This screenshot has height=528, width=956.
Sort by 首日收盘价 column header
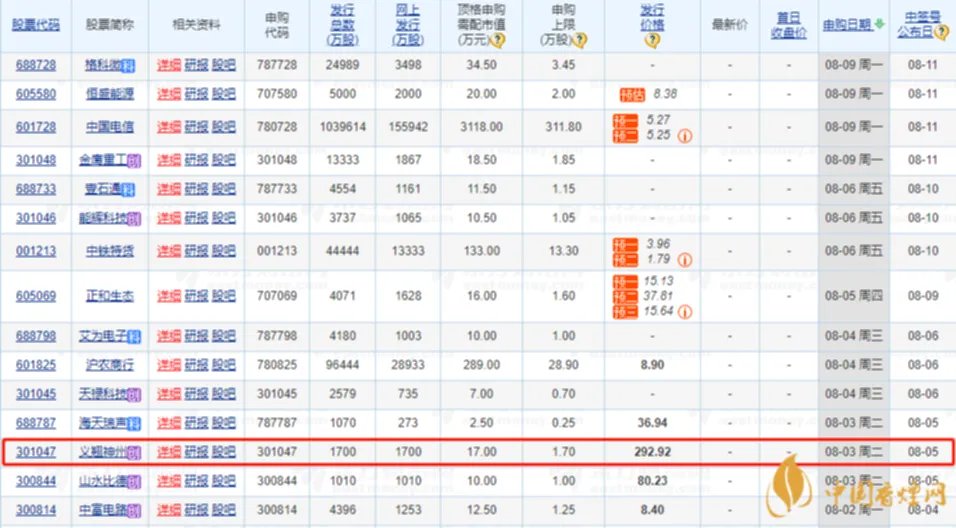pos(789,25)
